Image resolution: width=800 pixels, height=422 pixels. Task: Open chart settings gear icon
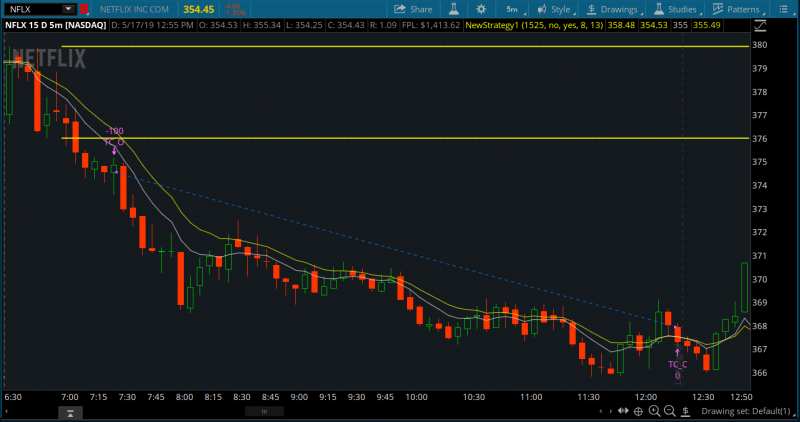click(x=481, y=9)
